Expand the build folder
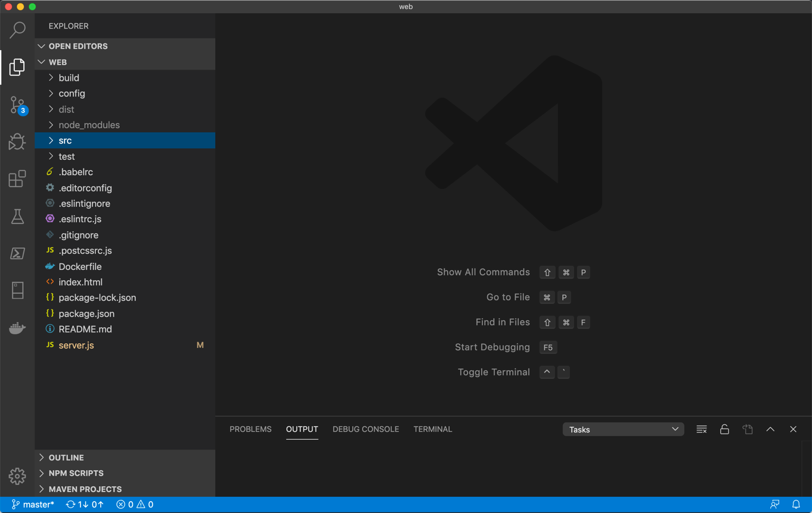The height and width of the screenshot is (513, 812). click(125, 77)
